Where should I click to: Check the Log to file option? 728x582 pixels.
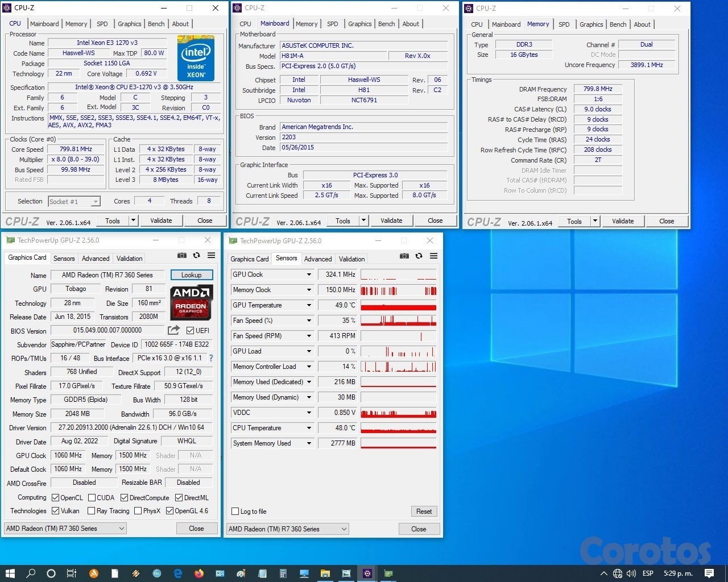click(234, 511)
